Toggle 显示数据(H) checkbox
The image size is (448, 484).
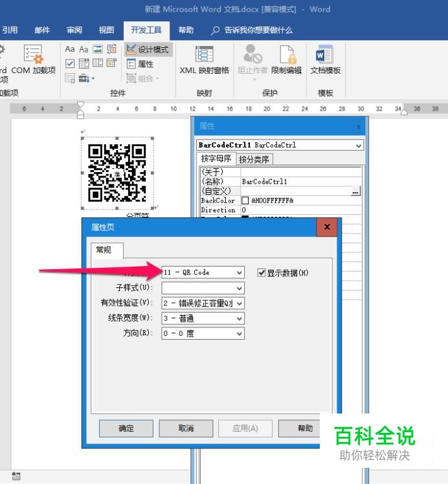[262, 273]
